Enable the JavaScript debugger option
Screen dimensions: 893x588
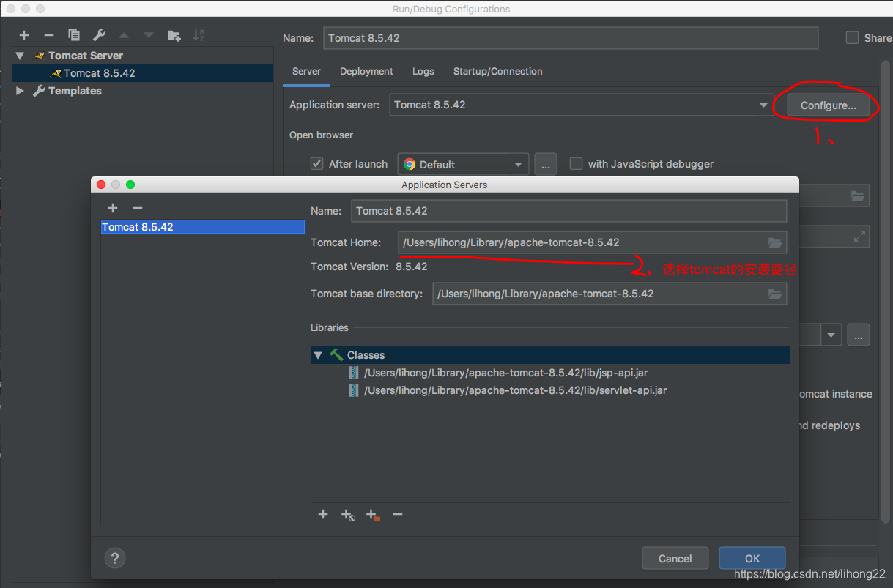click(576, 164)
